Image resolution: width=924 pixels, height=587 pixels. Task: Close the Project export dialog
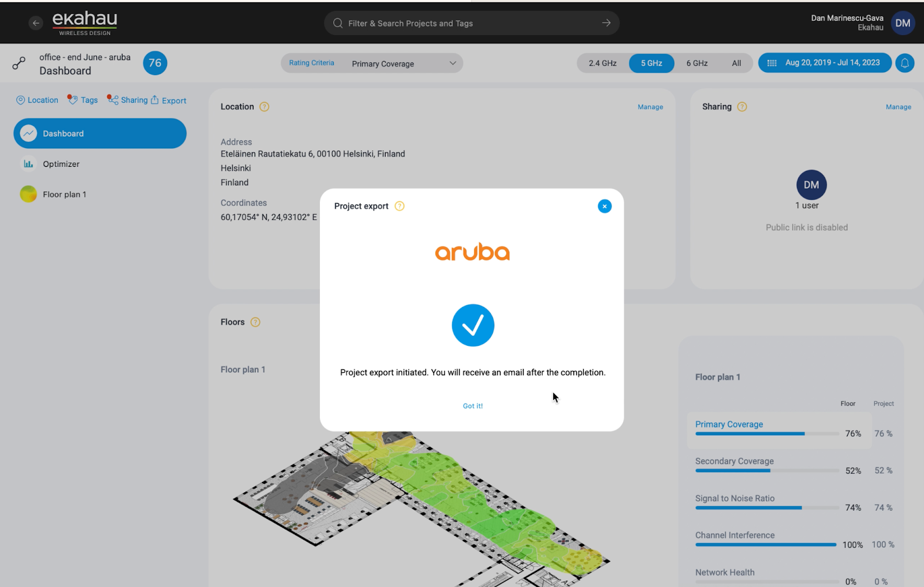tap(605, 206)
